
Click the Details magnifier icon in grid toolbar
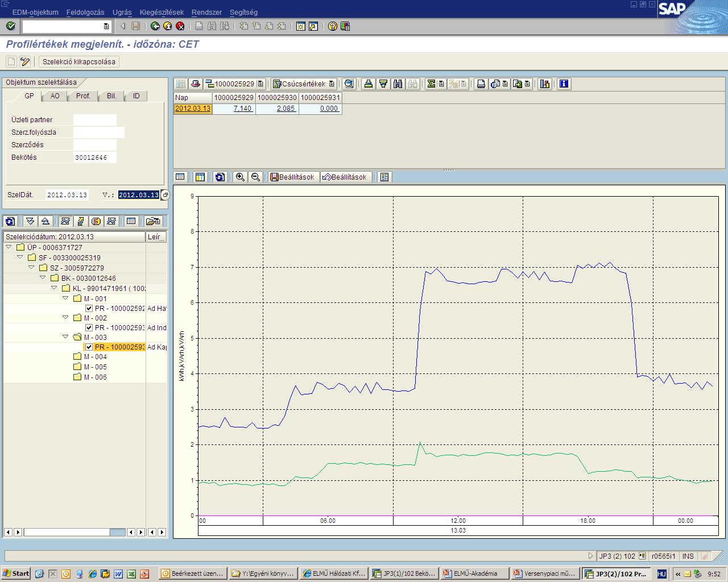(x=349, y=84)
